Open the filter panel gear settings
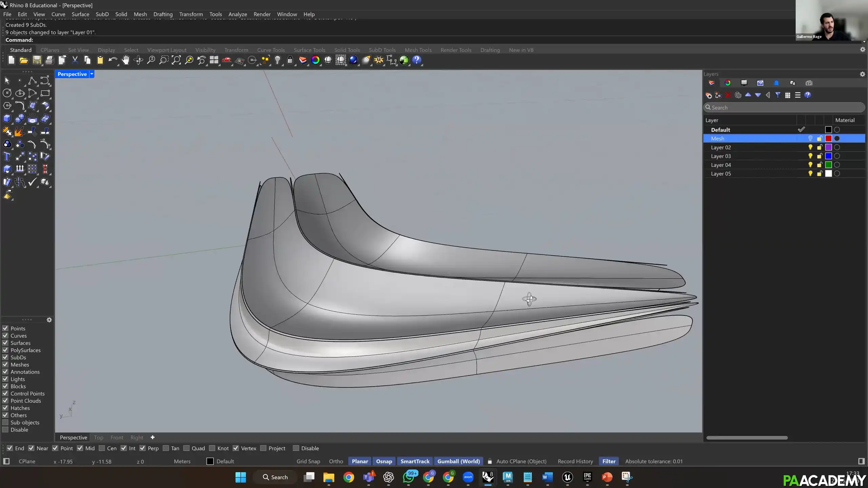The width and height of the screenshot is (868, 488). pos(49,320)
